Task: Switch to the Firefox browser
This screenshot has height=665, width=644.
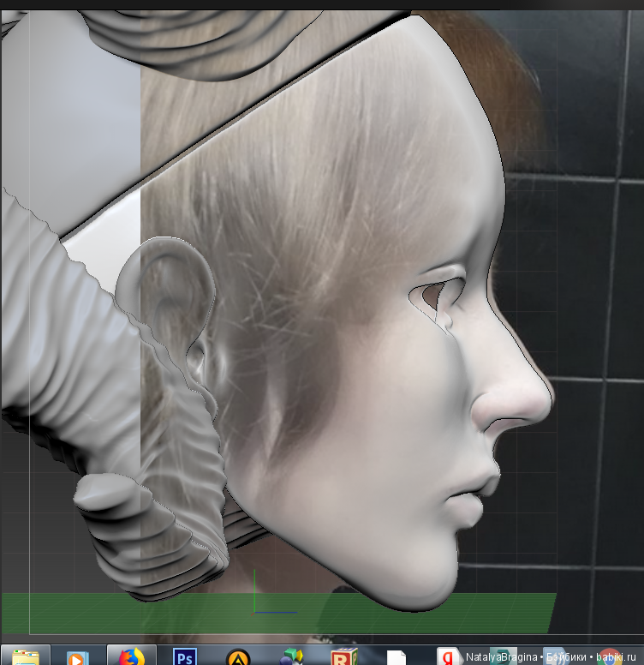Action: [130, 656]
